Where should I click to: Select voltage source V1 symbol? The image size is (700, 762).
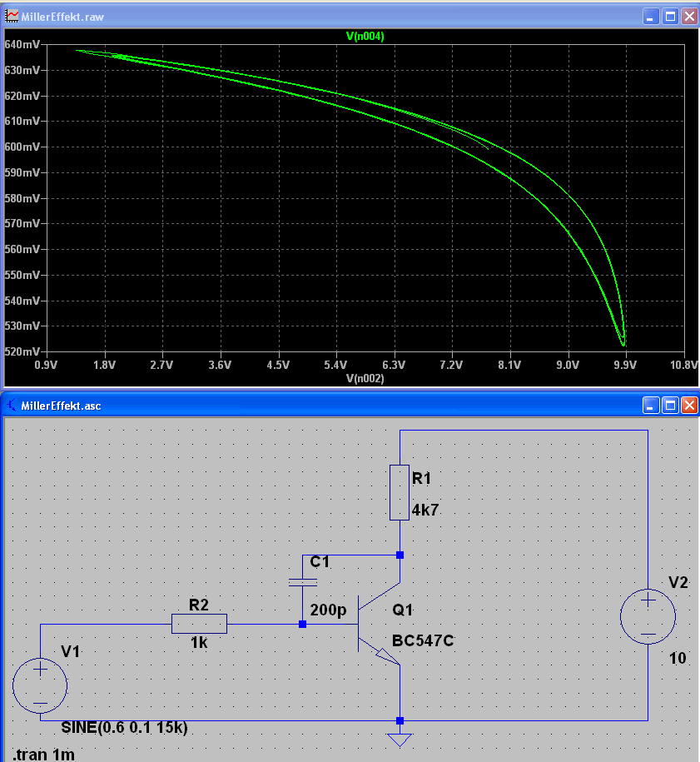40,685
